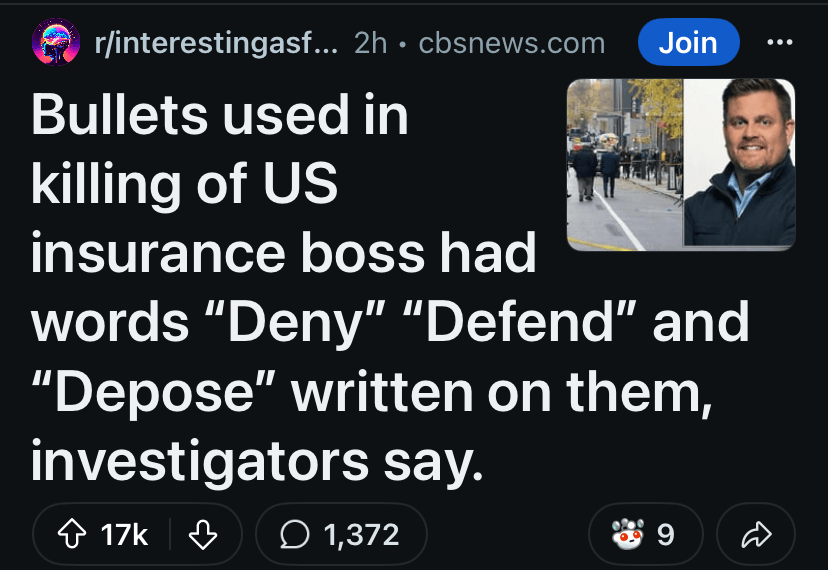828x570 pixels.
Task: Click the 2h post timestamp
Action: coord(370,43)
